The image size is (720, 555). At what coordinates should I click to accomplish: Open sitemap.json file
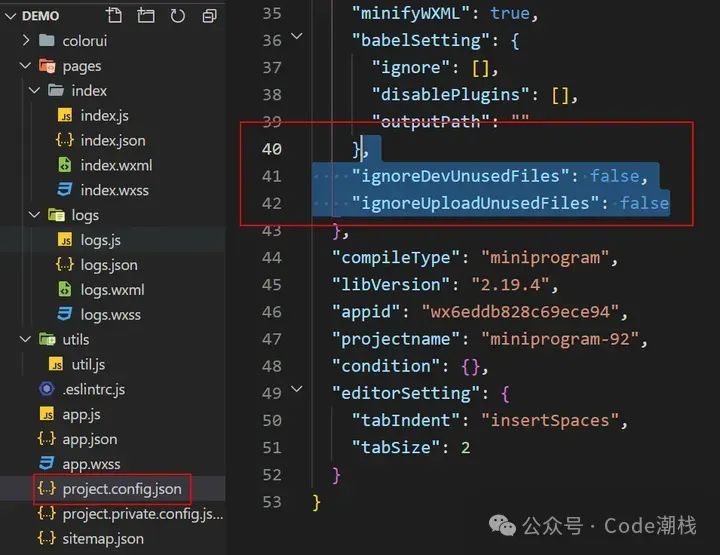[103, 538]
